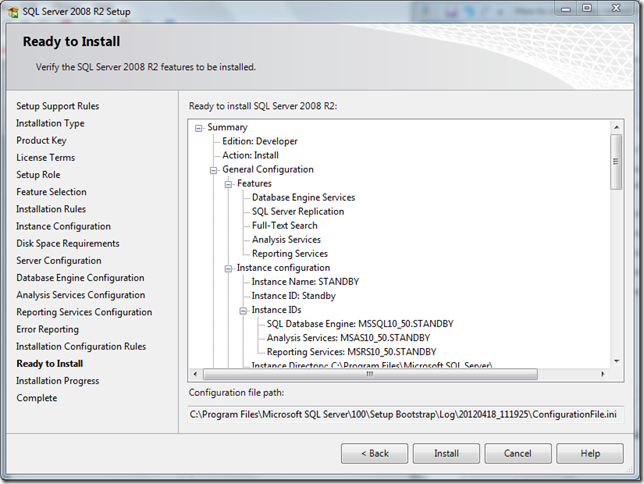Select the Error Reporting step
The image size is (644, 484).
(47, 330)
